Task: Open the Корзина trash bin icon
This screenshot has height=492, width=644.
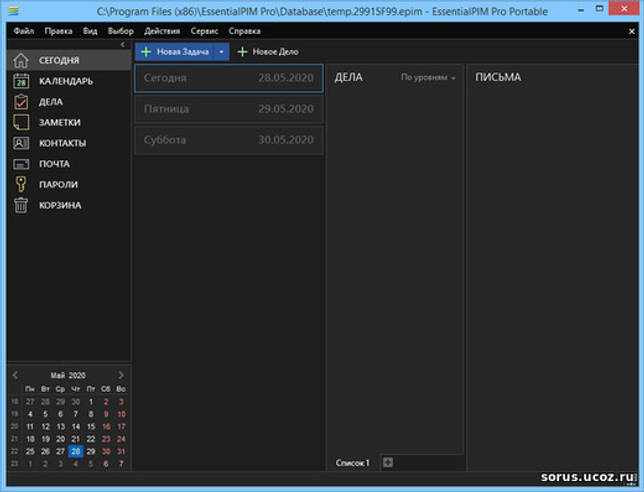Action: pos(21,205)
